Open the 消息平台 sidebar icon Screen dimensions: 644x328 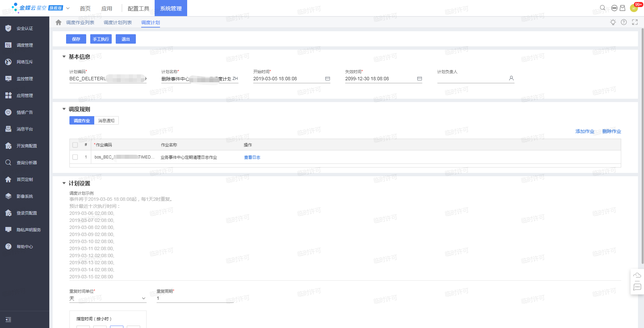coord(8,129)
